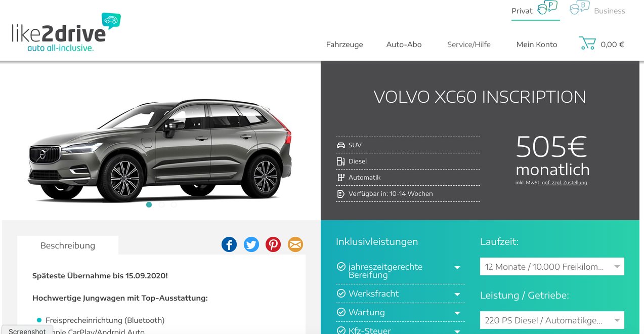This screenshot has width=644, height=334.
Task: Switch to the Beschreibung tab
Action: (x=68, y=245)
